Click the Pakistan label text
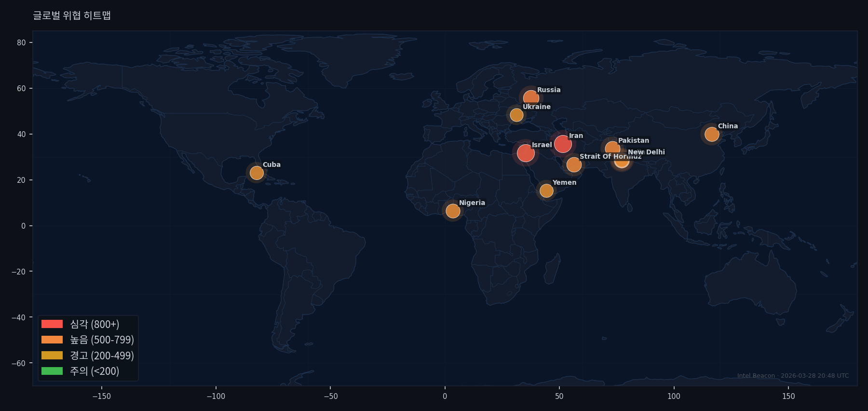 pos(634,140)
